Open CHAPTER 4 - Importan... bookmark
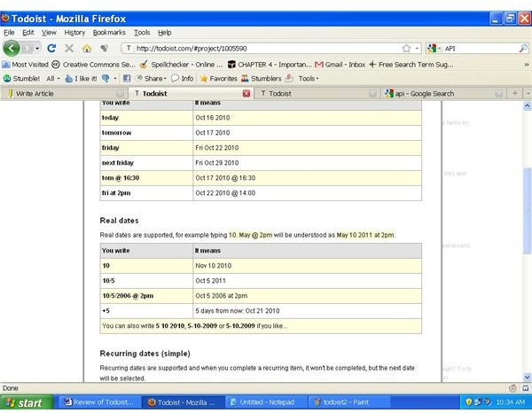The width and height of the screenshot is (532, 413). (270, 65)
